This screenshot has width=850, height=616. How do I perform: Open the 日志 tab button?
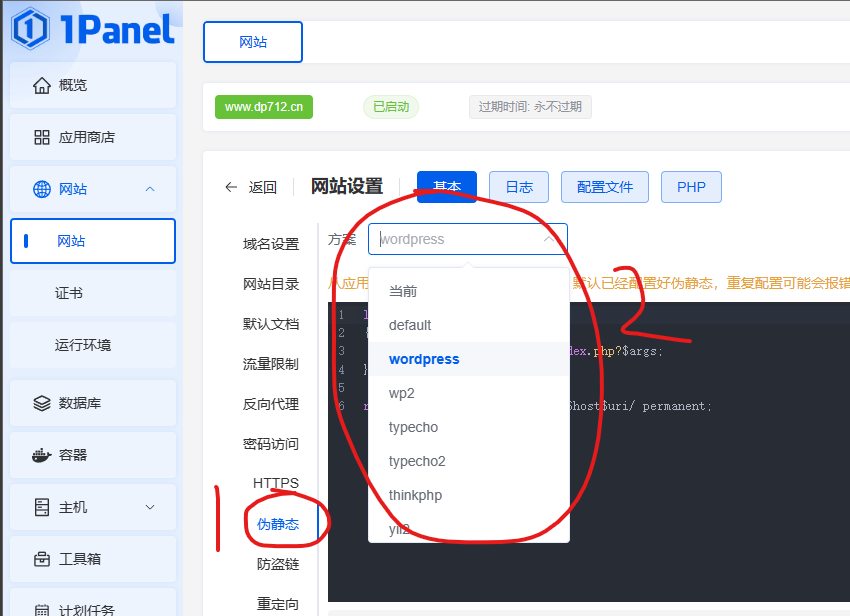(x=518, y=187)
